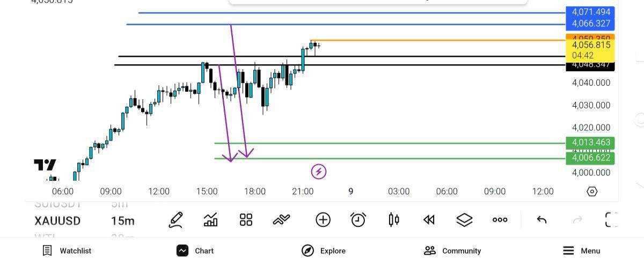The image size is (644, 264).
Task: Create an alert with the alarm clock icon
Action: point(358,219)
